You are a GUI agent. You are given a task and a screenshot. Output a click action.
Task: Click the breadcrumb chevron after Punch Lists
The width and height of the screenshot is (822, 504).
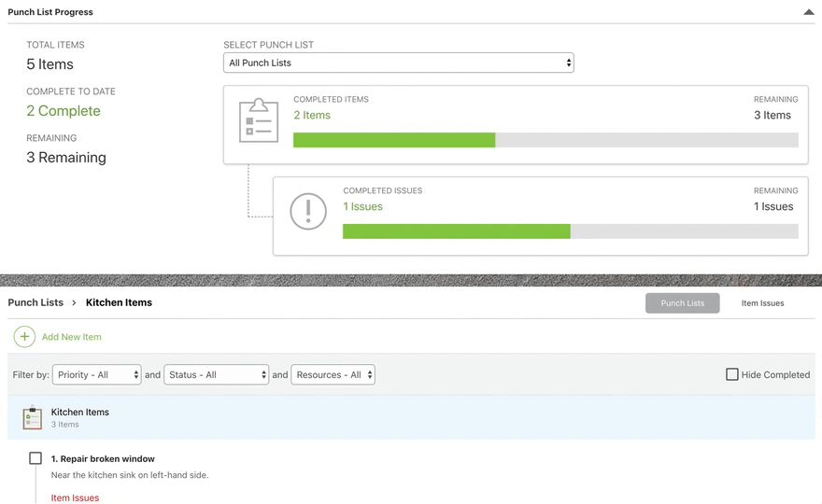coord(75,302)
